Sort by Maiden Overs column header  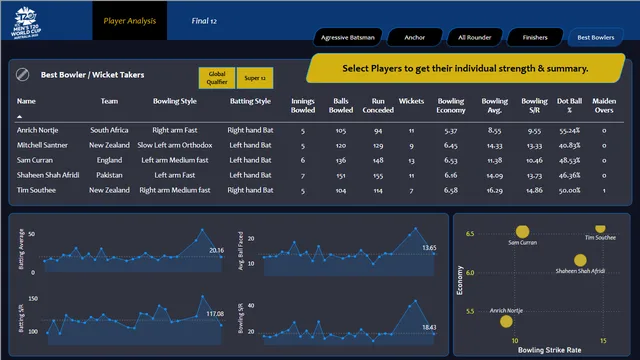tap(604, 106)
